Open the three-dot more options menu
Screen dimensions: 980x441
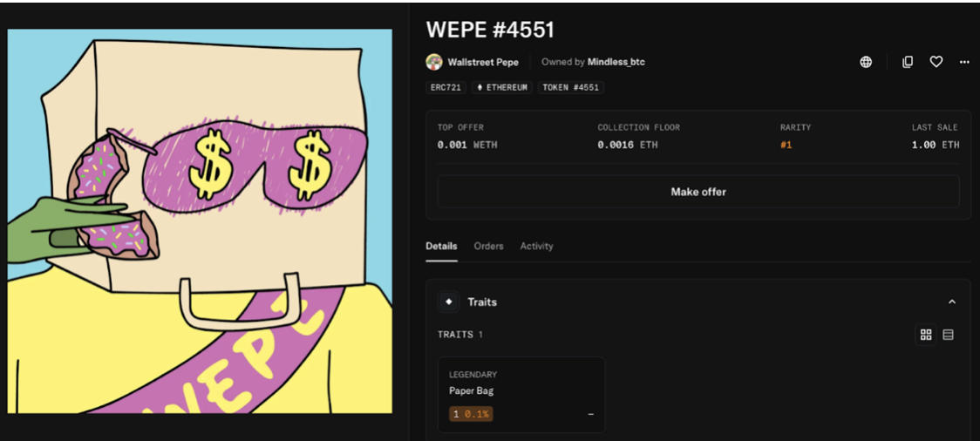click(x=964, y=62)
